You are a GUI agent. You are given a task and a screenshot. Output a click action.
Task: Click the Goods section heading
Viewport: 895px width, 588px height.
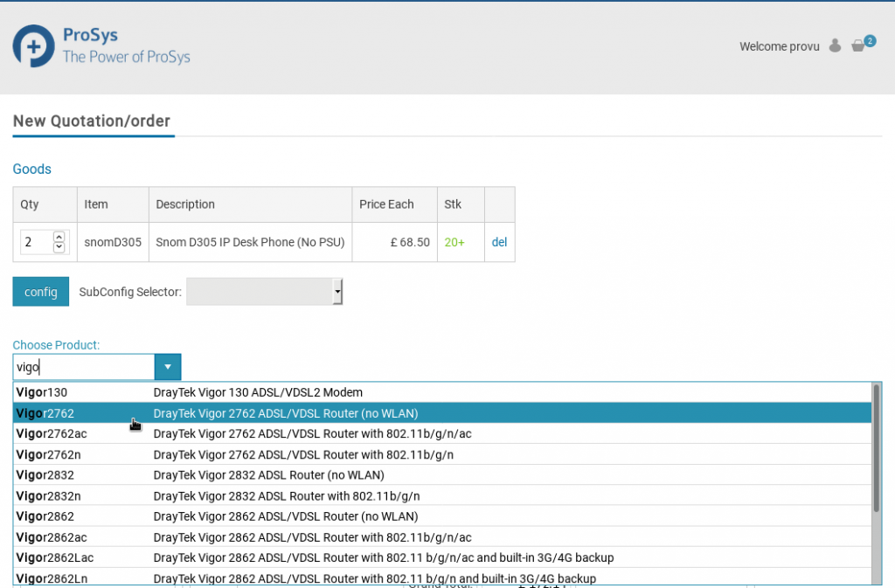[32, 169]
